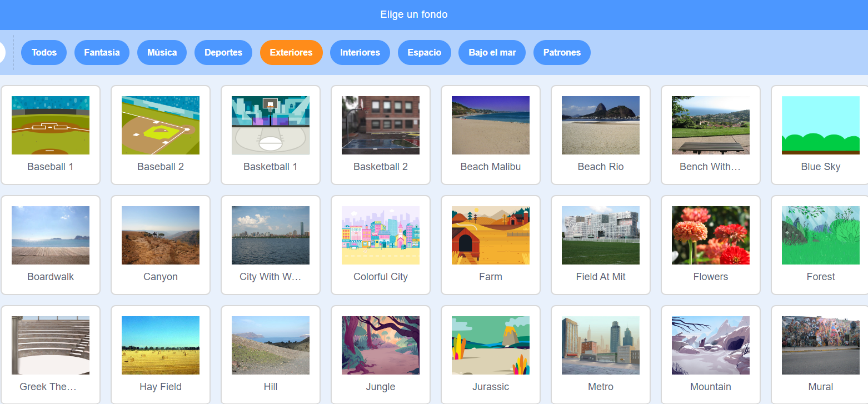
Task: Click the active Exteriores filter
Action: 291,53
